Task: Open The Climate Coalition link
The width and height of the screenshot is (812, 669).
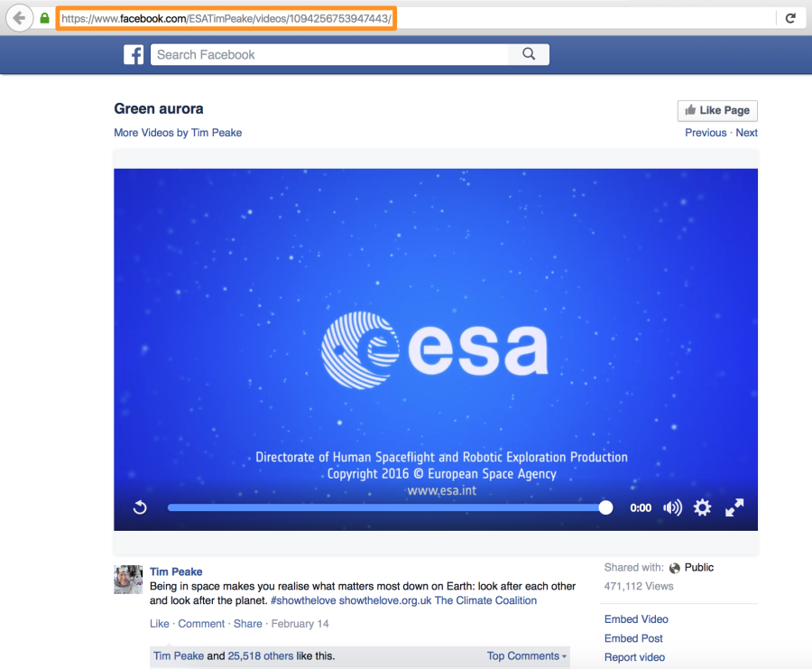Action: coord(485,600)
